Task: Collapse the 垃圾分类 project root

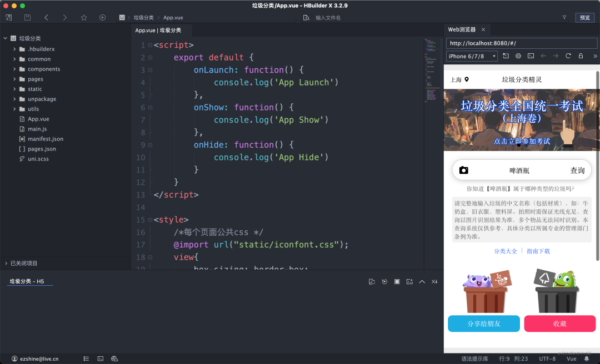Action: tap(6, 38)
